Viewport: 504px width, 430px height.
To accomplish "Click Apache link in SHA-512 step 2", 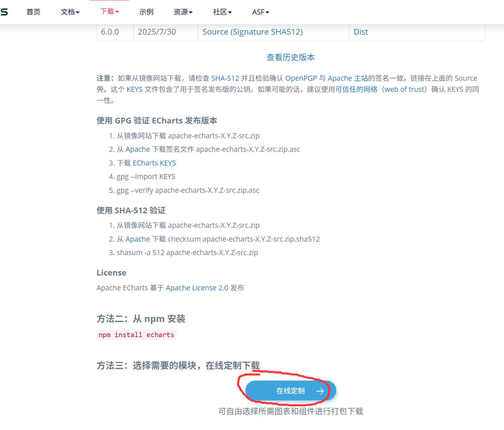I will point(138,239).
